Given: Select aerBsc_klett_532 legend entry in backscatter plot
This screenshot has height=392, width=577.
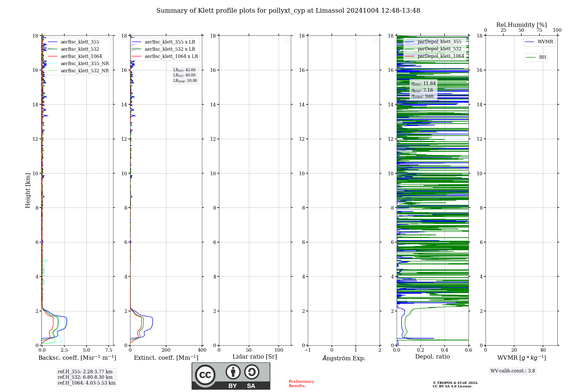Looking at the screenshot, I should (79, 49).
